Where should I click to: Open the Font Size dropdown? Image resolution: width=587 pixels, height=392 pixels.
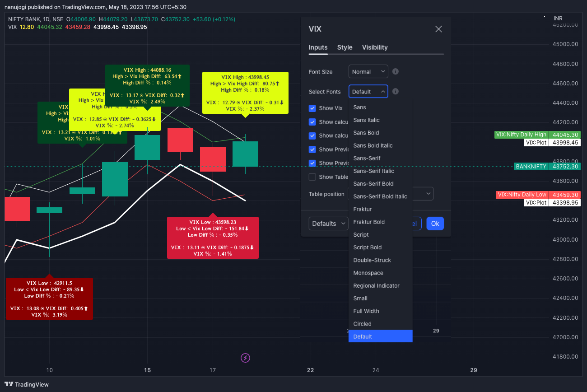click(x=368, y=71)
